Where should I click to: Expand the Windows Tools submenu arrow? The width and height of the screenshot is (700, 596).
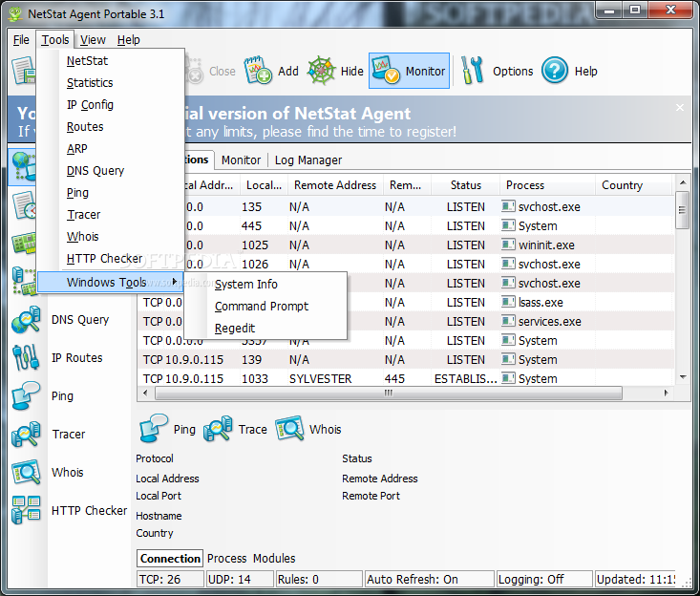(175, 281)
